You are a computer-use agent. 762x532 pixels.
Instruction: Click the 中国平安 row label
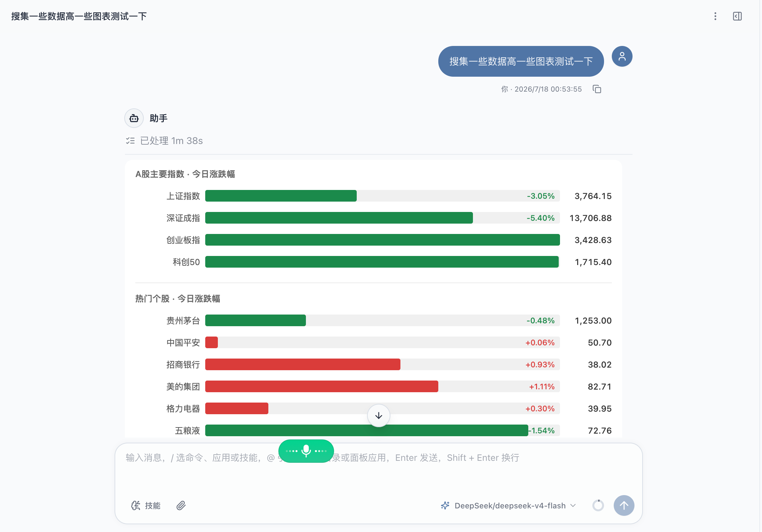(x=183, y=342)
